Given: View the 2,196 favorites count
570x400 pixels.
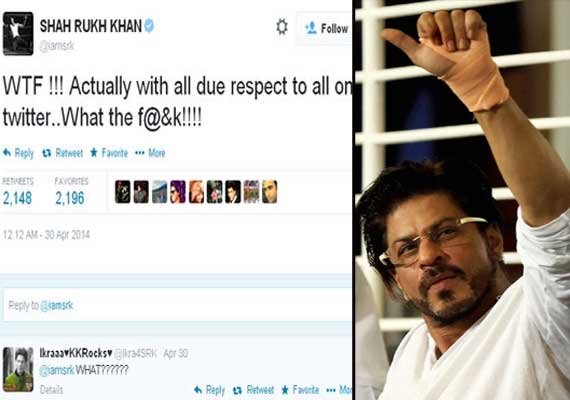Looking at the screenshot, I should (x=70, y=199).
